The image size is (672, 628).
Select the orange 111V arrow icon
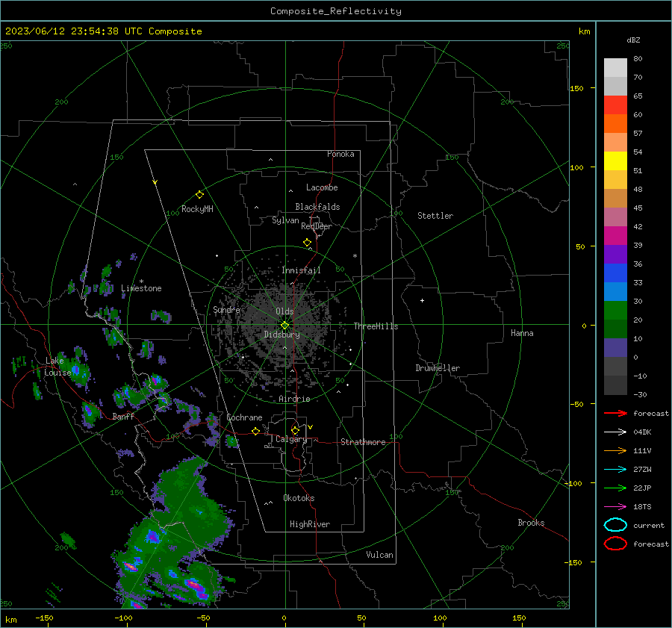pyautogui.click(x=615, y=450)
